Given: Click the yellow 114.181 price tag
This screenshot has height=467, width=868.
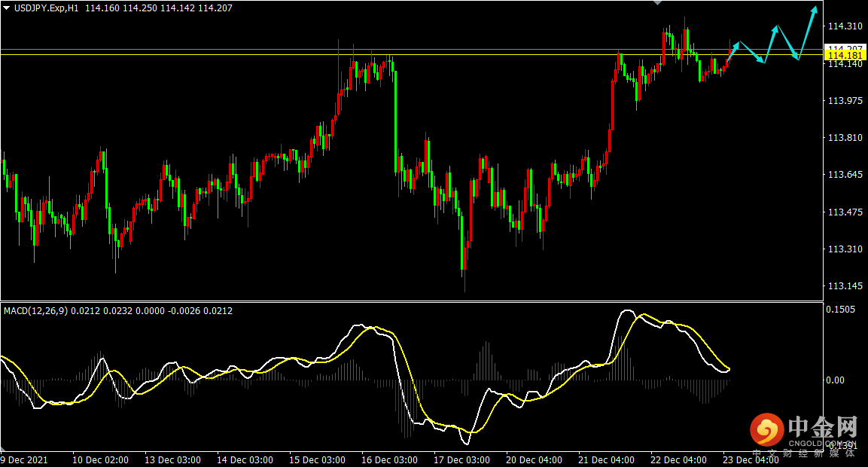Looking at the screenshot, I should 845,56.
